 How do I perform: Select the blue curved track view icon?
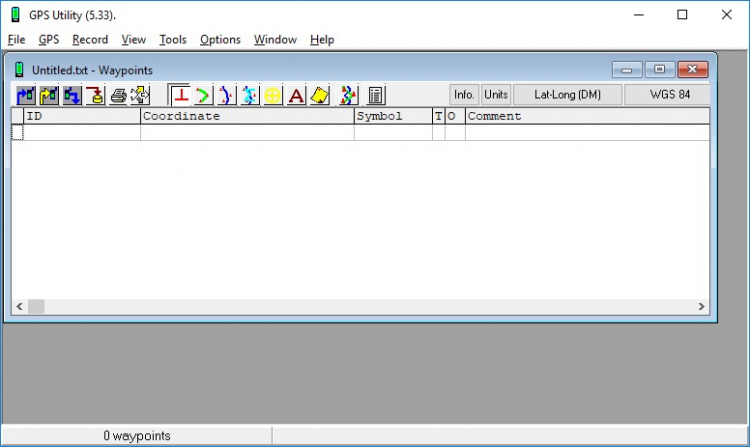(226, 95)
